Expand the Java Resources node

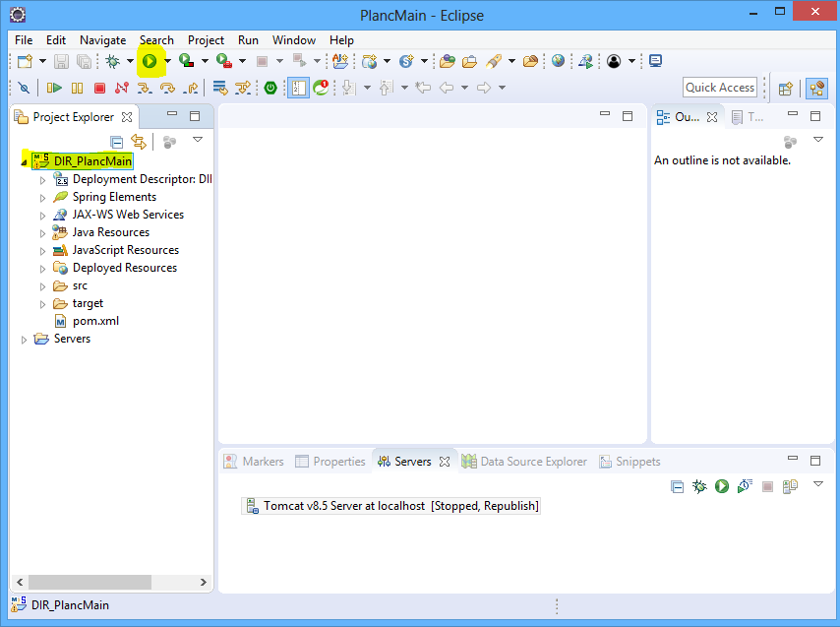42,233
